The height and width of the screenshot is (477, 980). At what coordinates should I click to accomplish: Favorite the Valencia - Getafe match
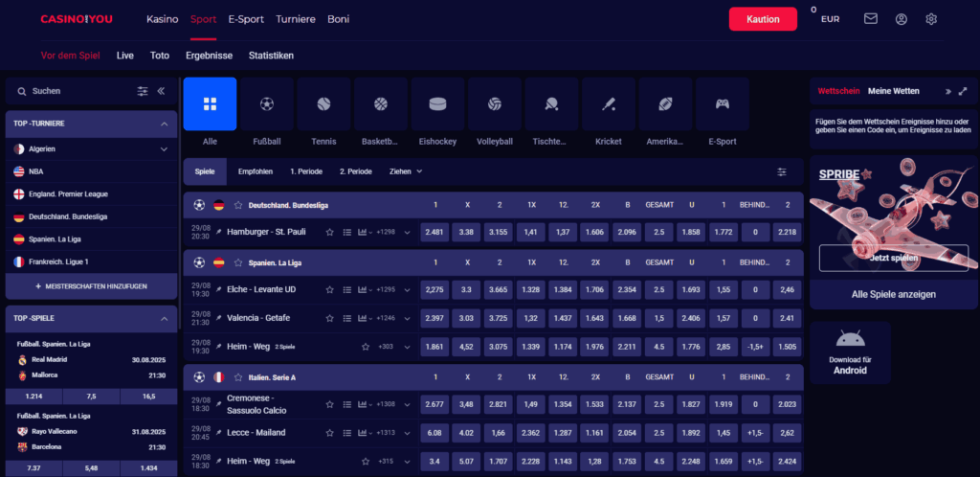329,318
